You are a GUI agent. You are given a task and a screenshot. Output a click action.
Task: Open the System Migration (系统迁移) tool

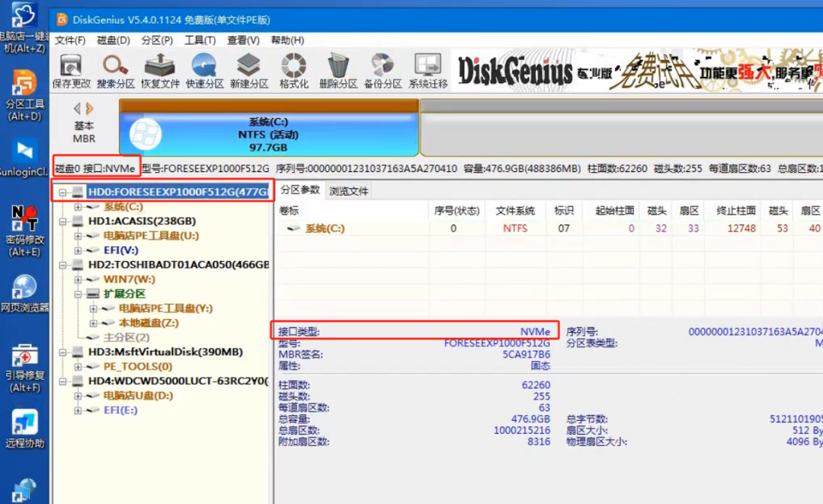click(428, 71)
